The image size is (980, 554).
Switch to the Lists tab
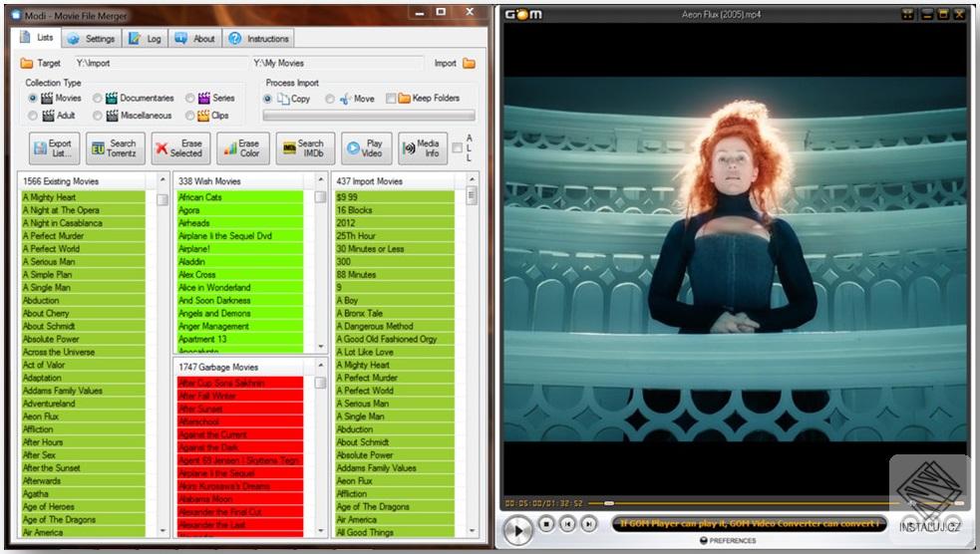click(37, 38)
